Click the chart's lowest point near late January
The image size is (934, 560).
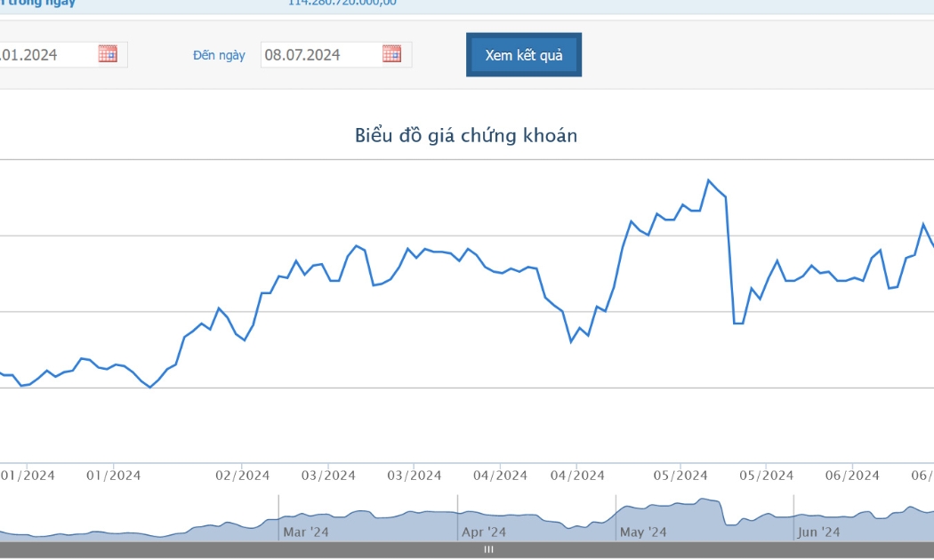[x=149, y=388]
